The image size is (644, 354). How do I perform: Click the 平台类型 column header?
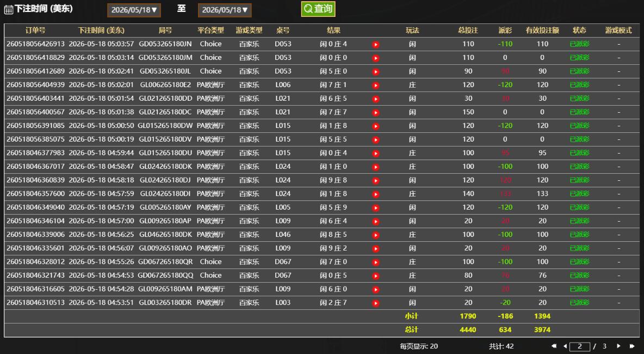pos(210,30)
